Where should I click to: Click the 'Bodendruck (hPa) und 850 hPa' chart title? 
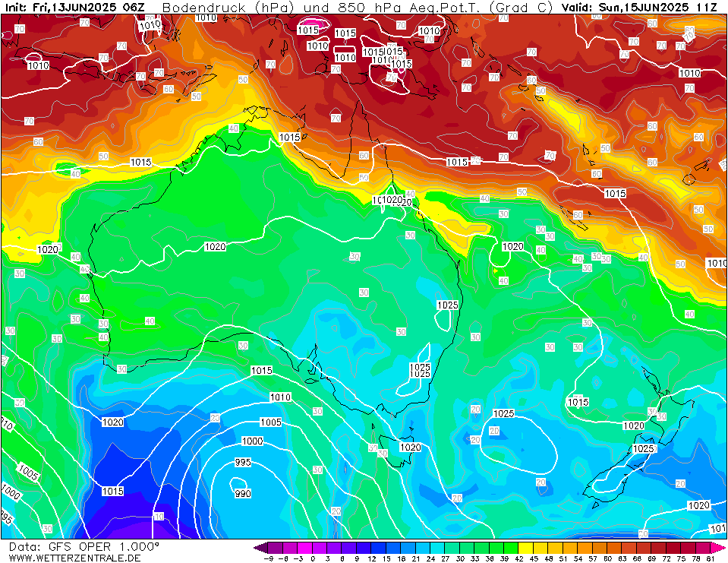pyautogui.click(x=284, y=8)
